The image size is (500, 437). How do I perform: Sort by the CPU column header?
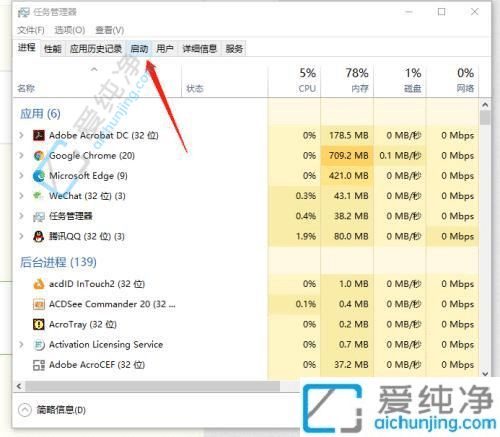pos(294,81)
